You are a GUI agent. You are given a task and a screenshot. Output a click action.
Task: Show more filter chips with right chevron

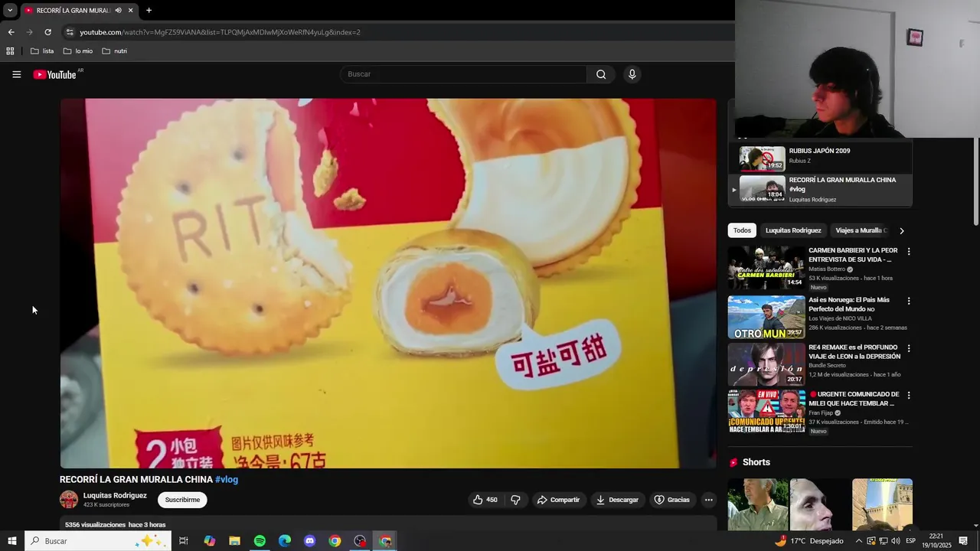tap(902, 230)
